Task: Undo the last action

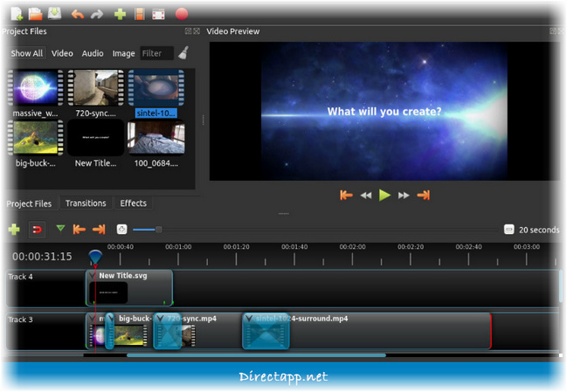Action: point(78,15)
